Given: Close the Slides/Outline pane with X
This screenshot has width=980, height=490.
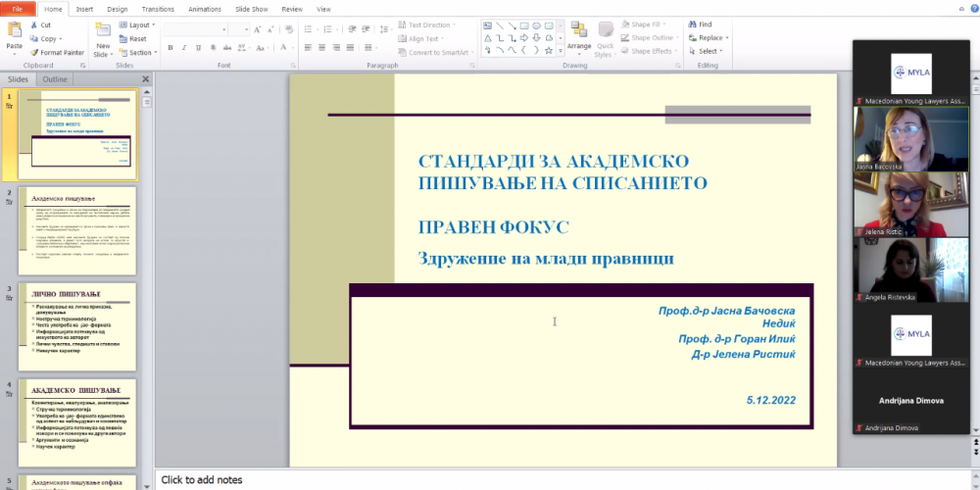Looking at the screenshot, I should click(x=146, y=79).
